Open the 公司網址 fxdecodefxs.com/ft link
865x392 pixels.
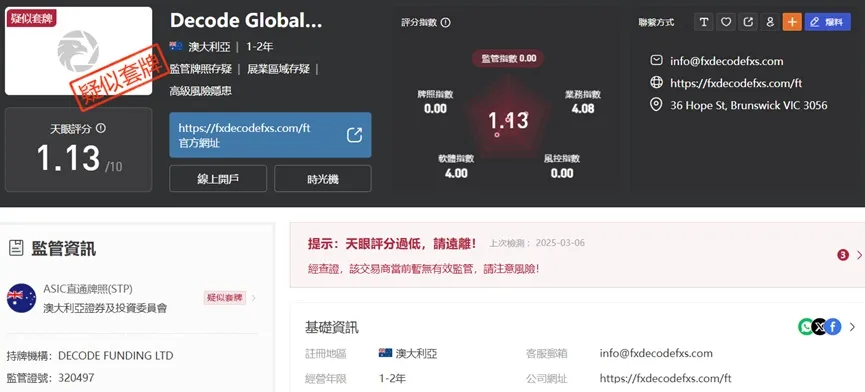[x=665, y=379]
